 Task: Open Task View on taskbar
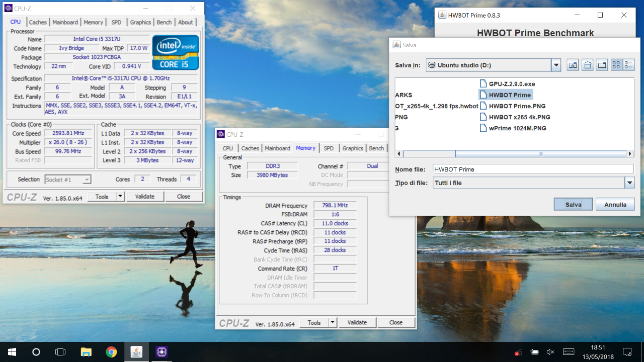click(60, 352)
